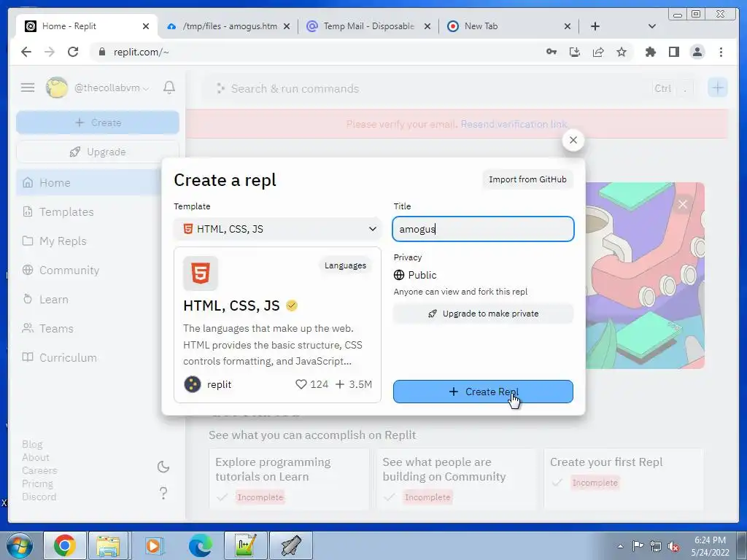Reload the replit page
747x560 pixels.
coord(73,52)
